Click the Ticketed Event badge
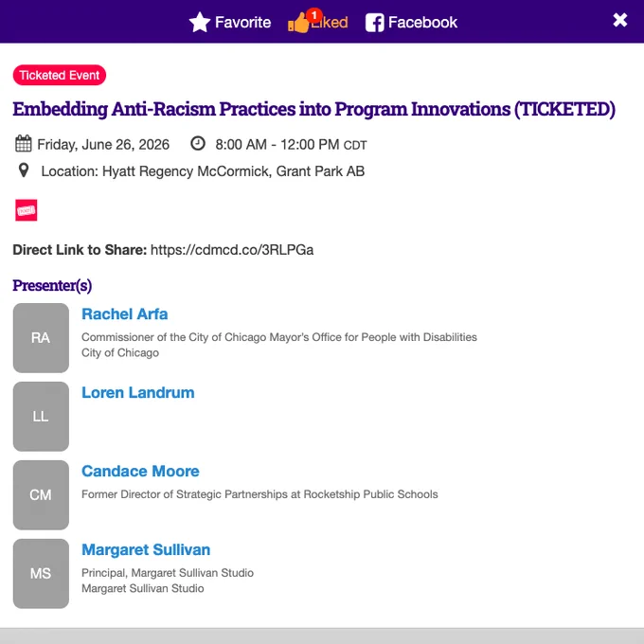The height and width of the screenshot is (644, 644). [60, 75]
